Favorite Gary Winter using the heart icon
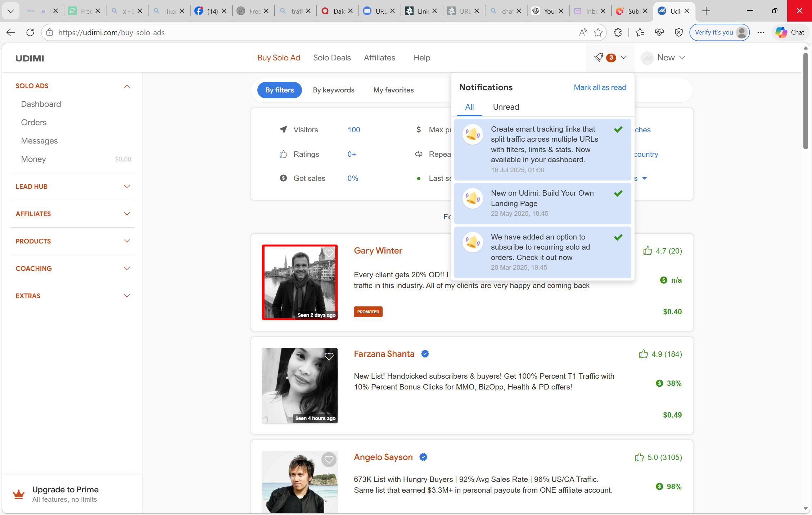Image resolution: width=812 pixels, height=515 pixels. [329, 254]
